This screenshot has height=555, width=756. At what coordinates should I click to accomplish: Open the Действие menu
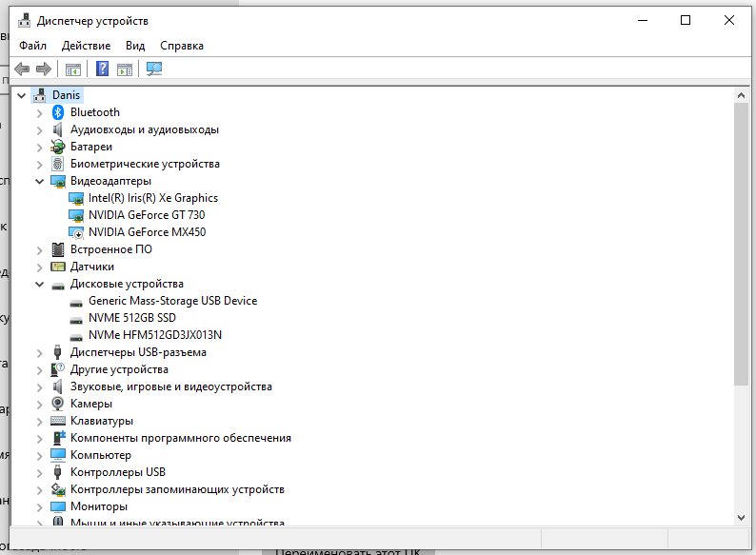coord(87,46)
